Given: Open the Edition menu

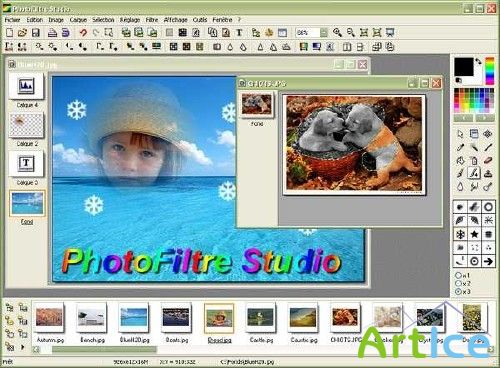Looking at the screenshot, I should [35, 20].
